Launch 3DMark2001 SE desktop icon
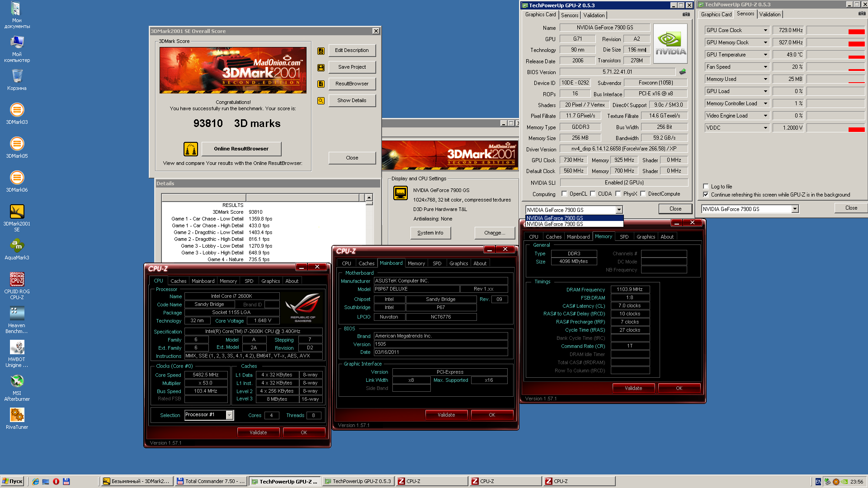868x488 pixels. coord(17,218)
